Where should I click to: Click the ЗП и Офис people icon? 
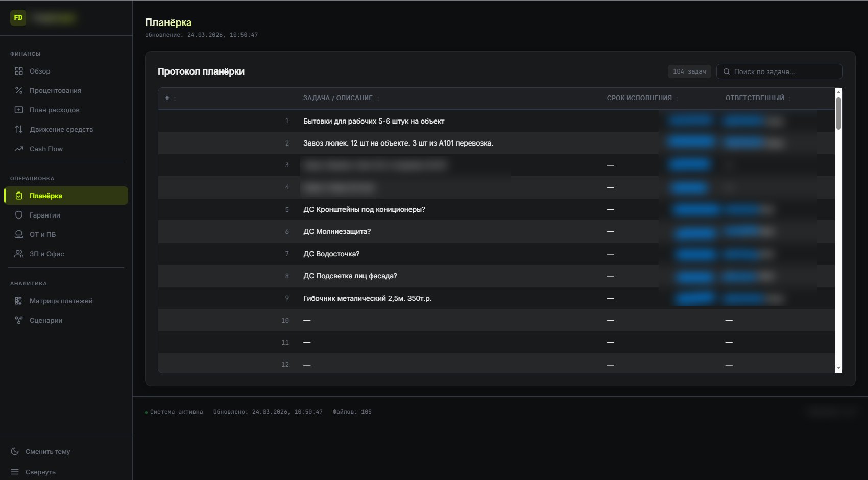coord(19,254)
